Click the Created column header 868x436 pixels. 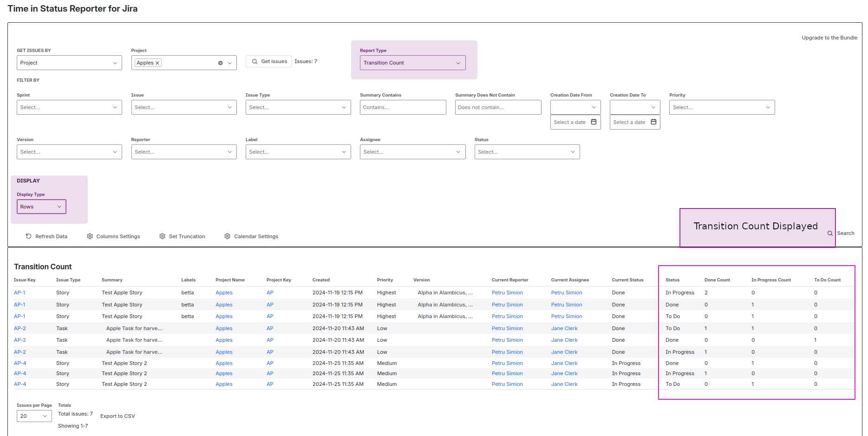[321, 280]
